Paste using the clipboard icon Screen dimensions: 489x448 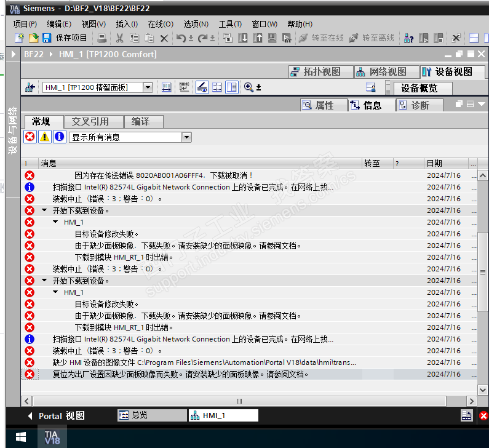(x=149, y=38)
